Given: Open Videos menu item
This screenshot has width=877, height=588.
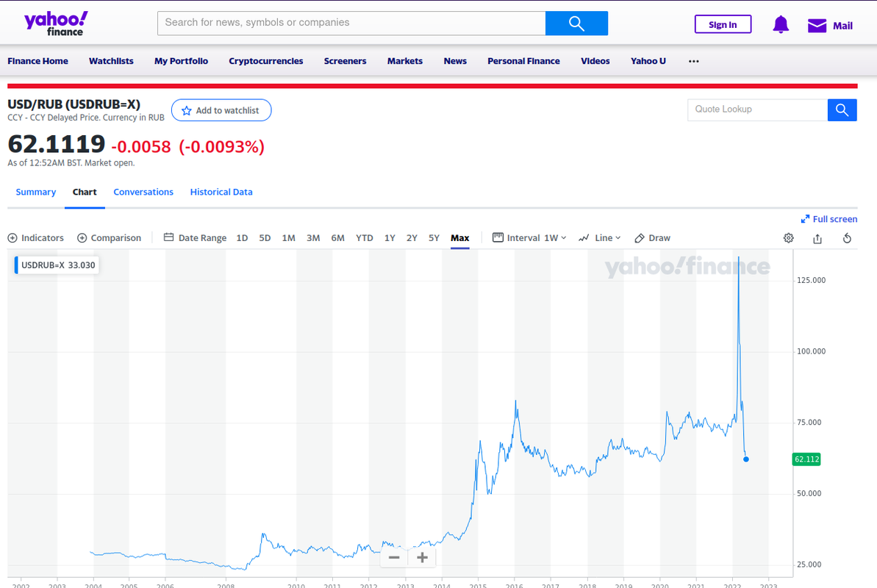Looking at the screenshot, I should pos(595,61).
